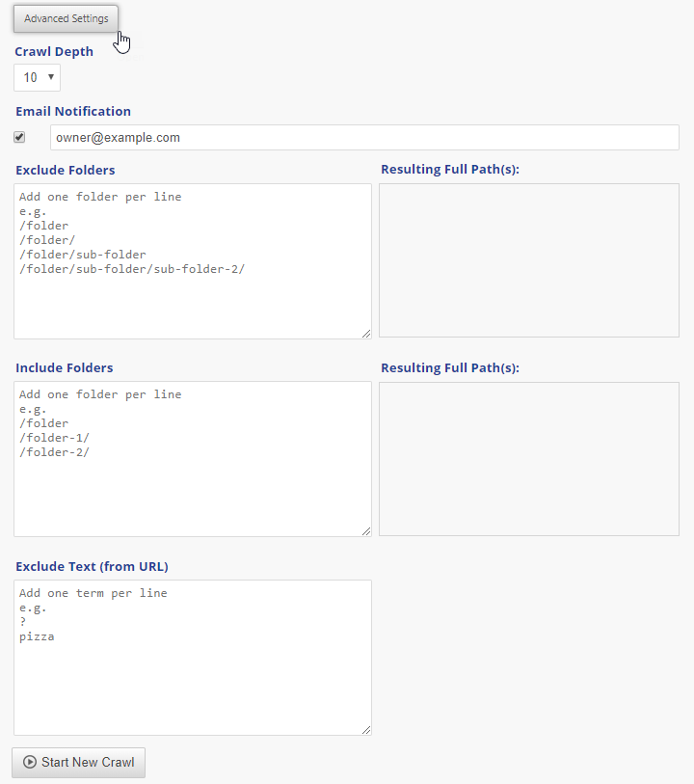
Task: Click the Exclude Text box resize handle
Action: 366,730
